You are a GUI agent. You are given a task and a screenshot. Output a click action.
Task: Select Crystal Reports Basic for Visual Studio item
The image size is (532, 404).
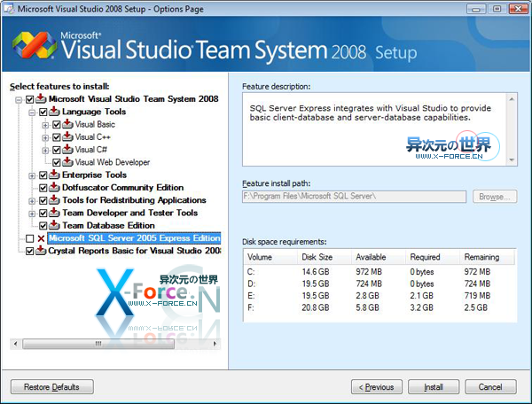pos(135,251)
